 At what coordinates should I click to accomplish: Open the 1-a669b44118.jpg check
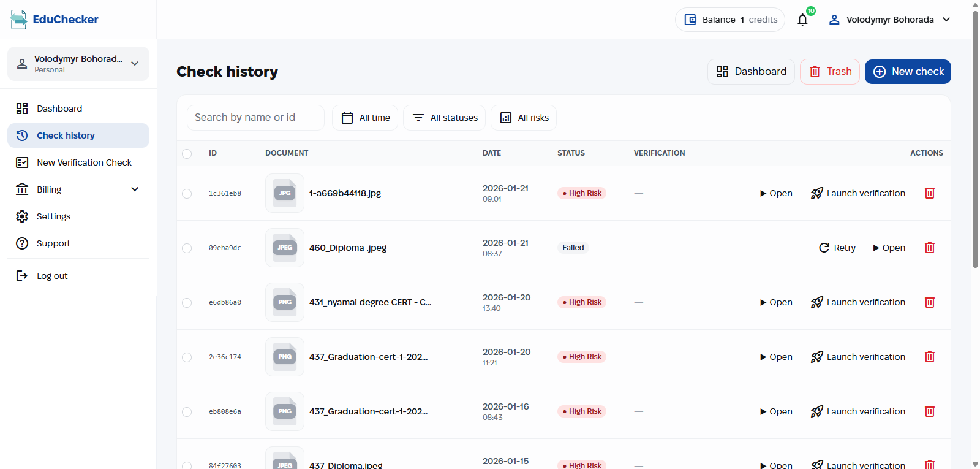776,193
